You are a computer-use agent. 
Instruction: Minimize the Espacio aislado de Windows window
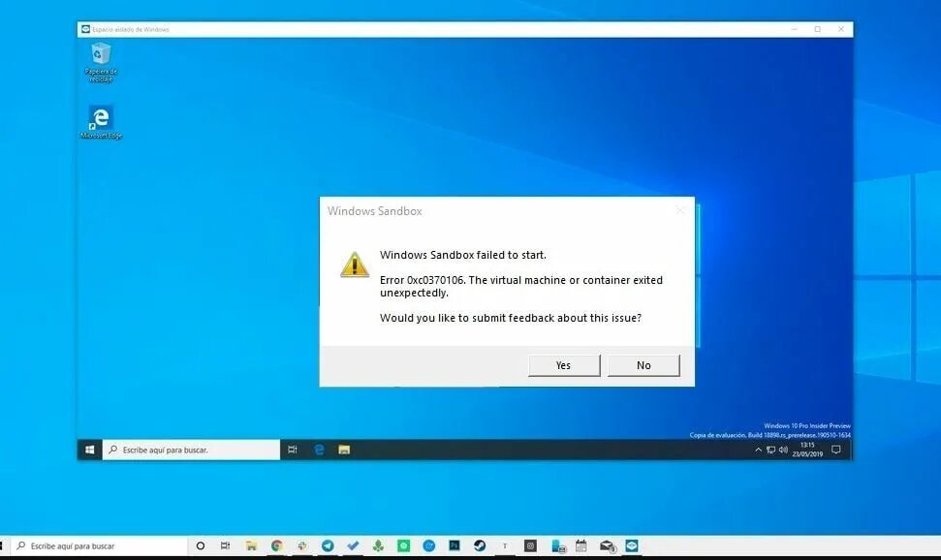pos(795,29)
